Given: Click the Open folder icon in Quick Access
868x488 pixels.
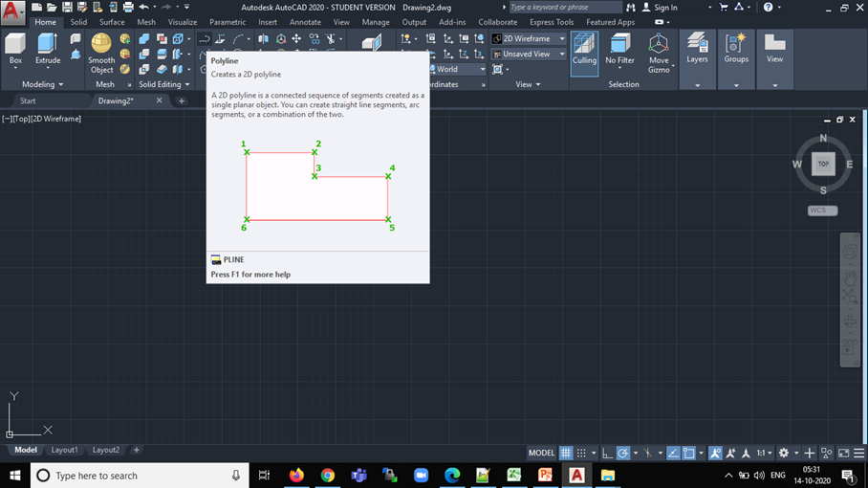Looking at the screenshot, I should click(52, 8).
